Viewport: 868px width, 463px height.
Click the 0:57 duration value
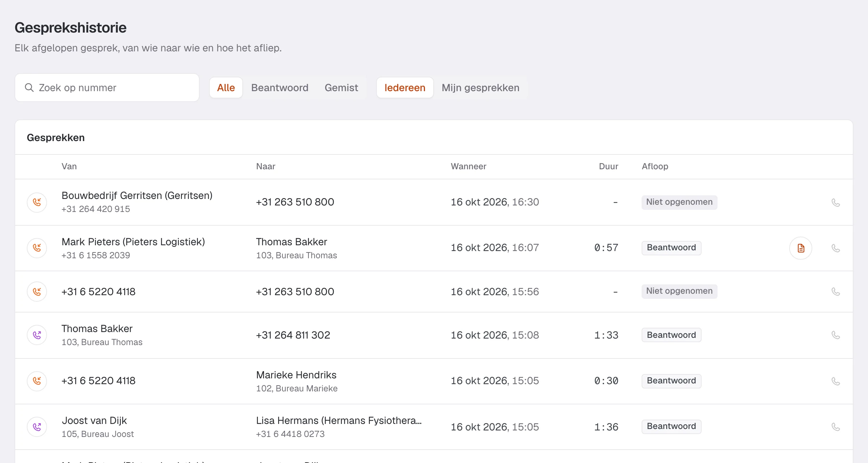606,248
